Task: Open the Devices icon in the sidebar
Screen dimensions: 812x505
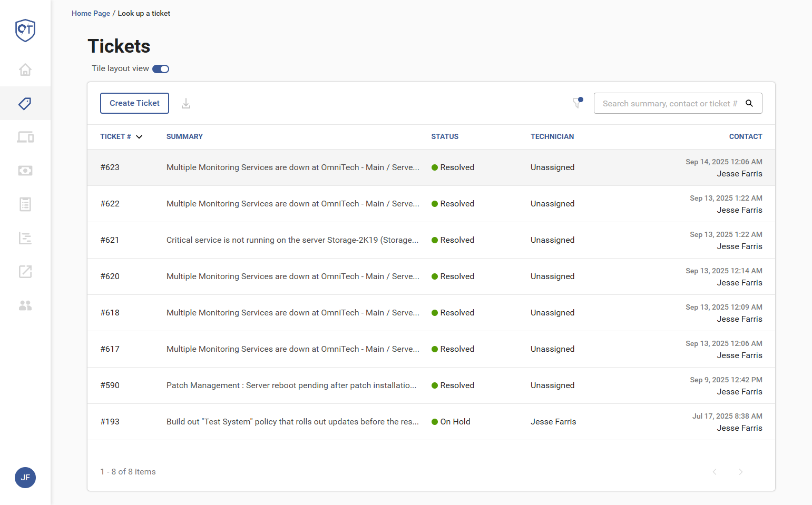Action: point(25,137)
